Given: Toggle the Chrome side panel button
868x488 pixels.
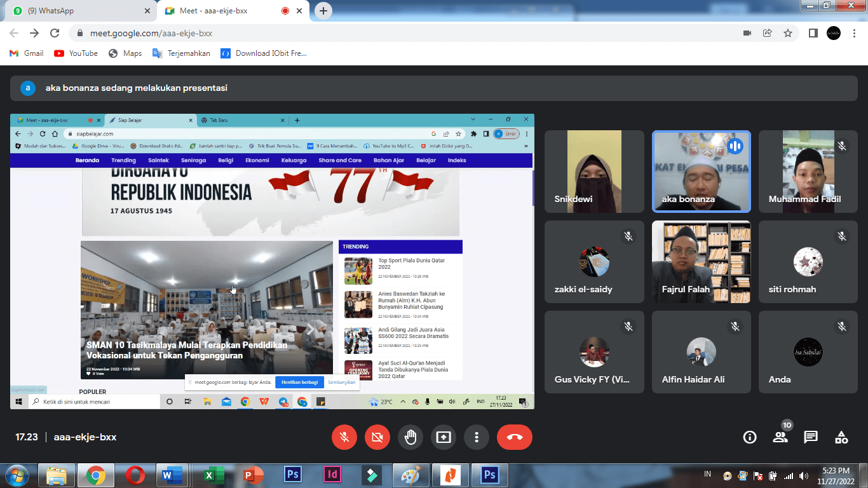Looking at the screenshot, I should (x=813, y=33).
